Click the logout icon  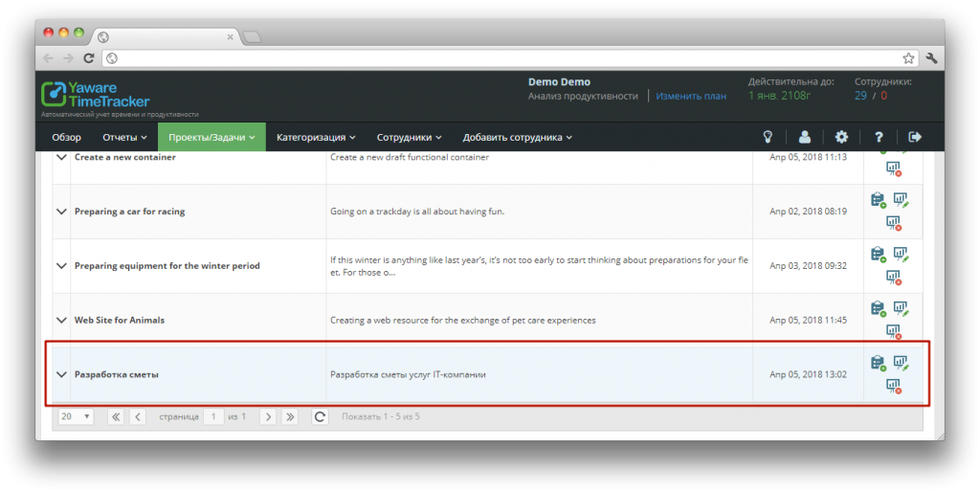pos(915,137)
